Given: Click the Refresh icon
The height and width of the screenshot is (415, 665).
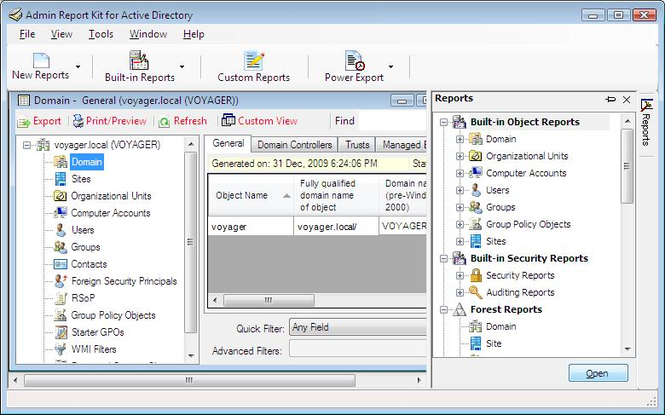Looking at the screenshot, I should click(x=164, y=122).
